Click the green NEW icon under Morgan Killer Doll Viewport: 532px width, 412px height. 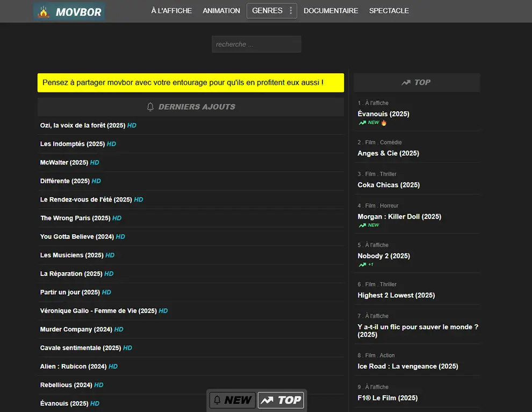coord(362,225)
